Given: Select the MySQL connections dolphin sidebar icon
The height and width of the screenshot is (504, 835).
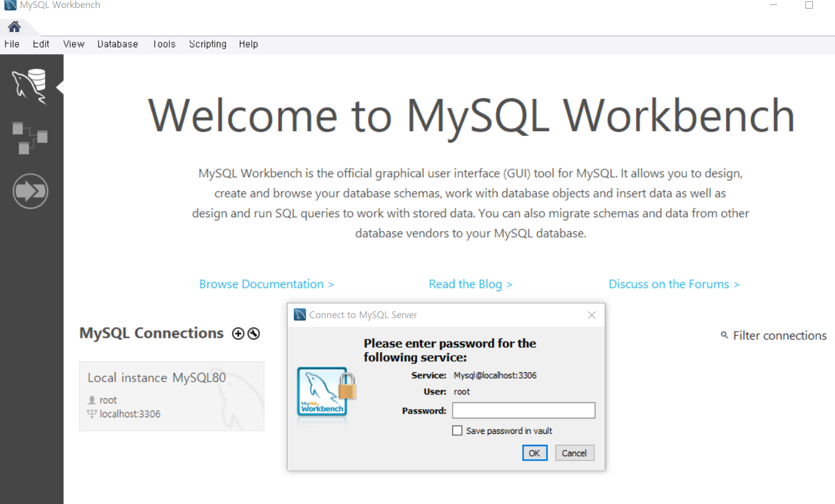Looking at the screenshot, I should 30,87.
